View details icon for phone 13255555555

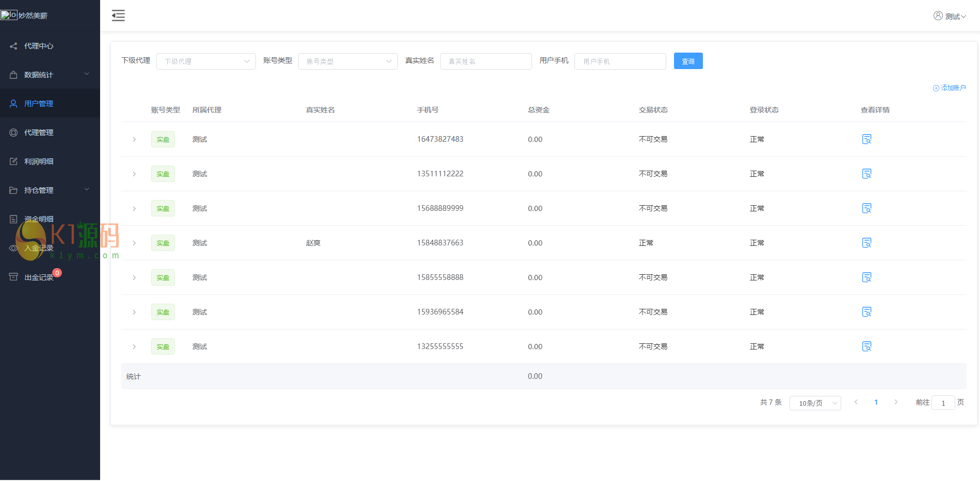[x=866, y=346]
